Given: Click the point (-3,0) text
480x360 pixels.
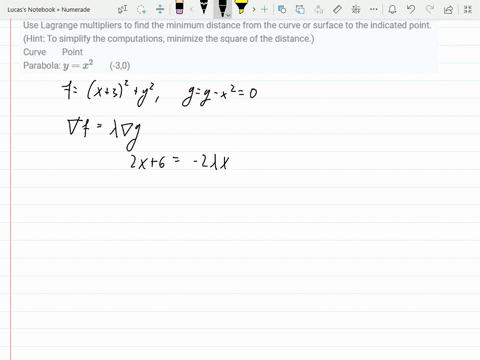Looking at the screenshot, I should [120, 66].
